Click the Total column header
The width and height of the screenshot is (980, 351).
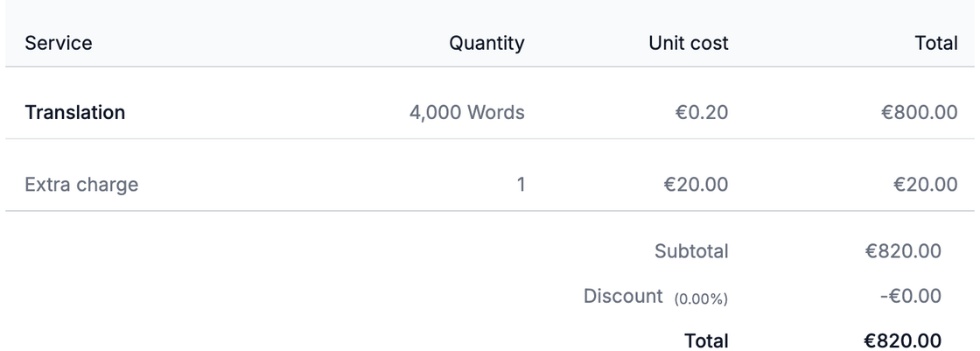click(x=935, y=43)
